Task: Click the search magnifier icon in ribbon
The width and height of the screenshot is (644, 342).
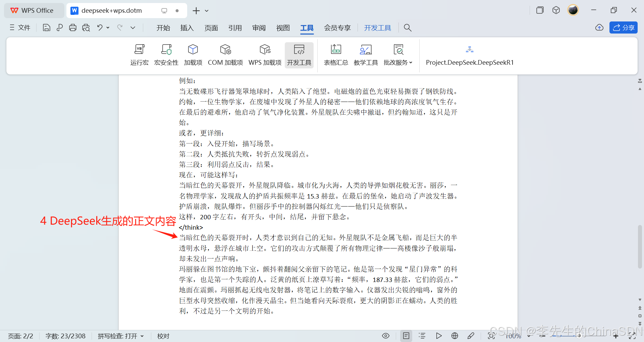Action: (408, 27)
